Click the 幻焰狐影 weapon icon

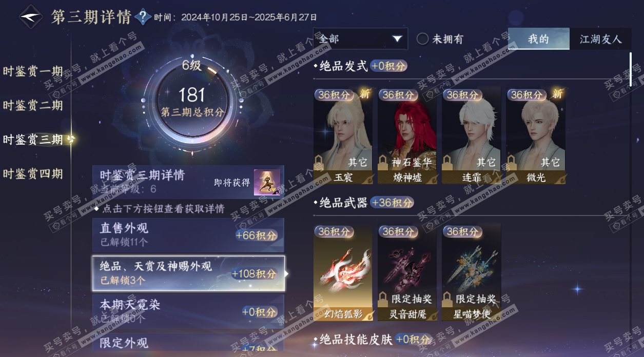(343, 273)
